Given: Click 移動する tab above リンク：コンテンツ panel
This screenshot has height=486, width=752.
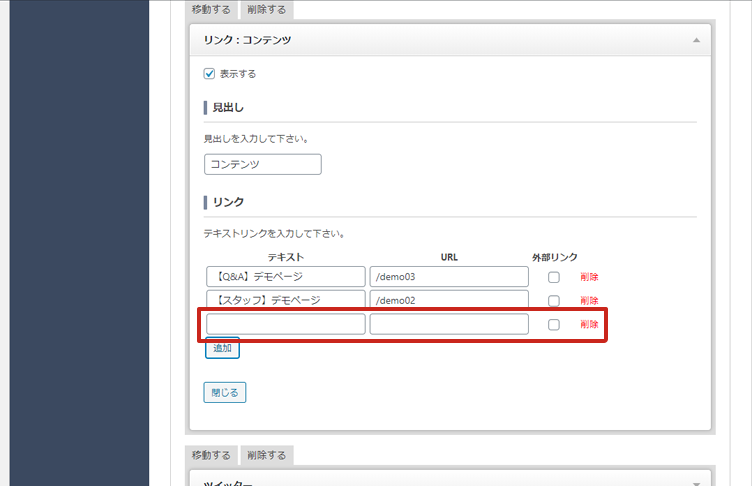Looking at the screenshot, I should click(x=211, y=10).
